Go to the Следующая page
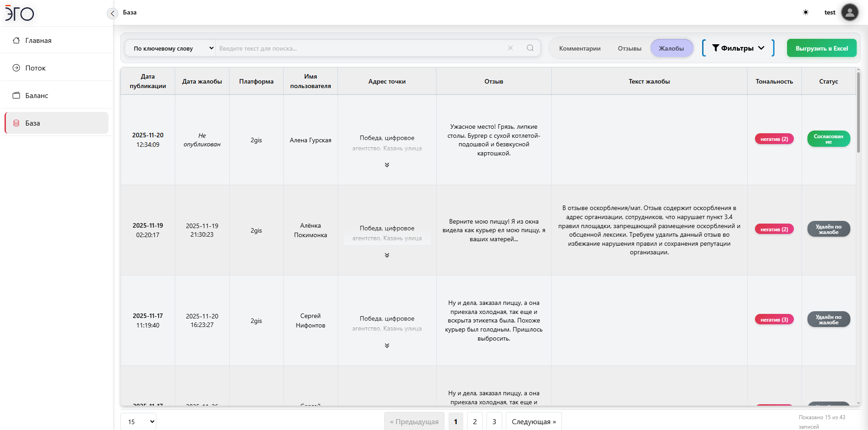The image size is (868, 430). [533, 421]
